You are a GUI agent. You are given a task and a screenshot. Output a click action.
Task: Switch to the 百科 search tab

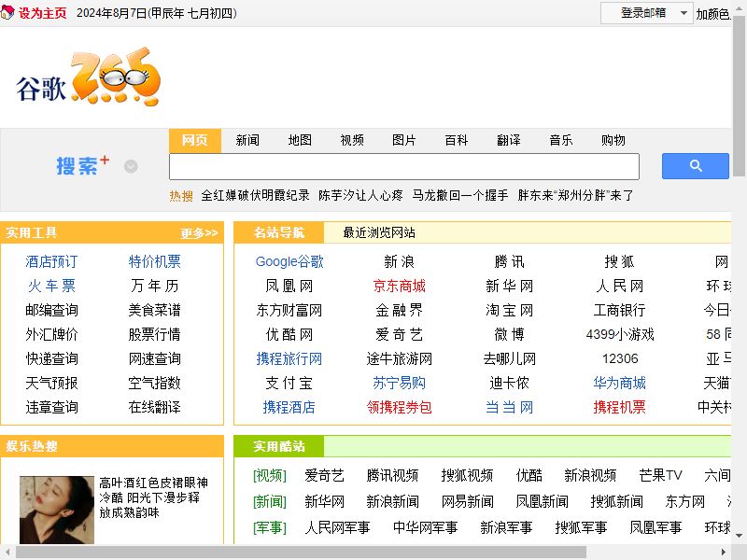(x=457, y=141)
